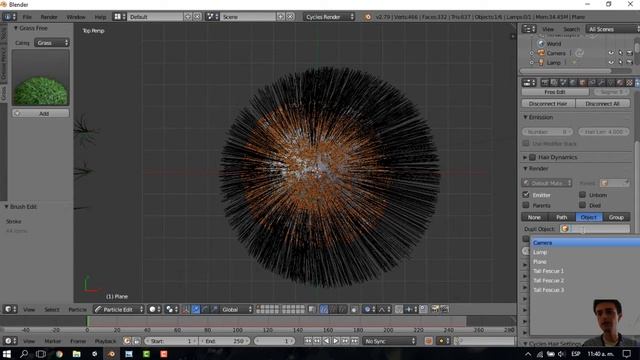Viewport: 640px width, 360px height.
Task: Click the Add grass button
Action: tap(40, 113)
